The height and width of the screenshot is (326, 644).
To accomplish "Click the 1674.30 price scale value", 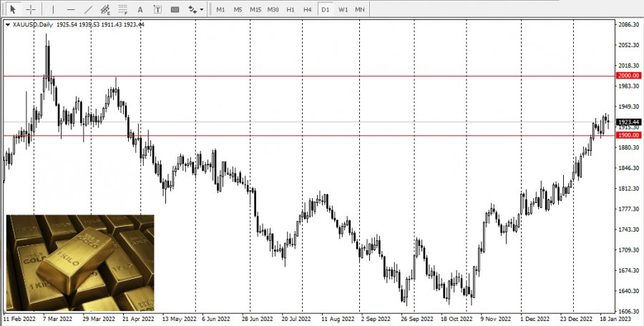I will tap(628, 270).
